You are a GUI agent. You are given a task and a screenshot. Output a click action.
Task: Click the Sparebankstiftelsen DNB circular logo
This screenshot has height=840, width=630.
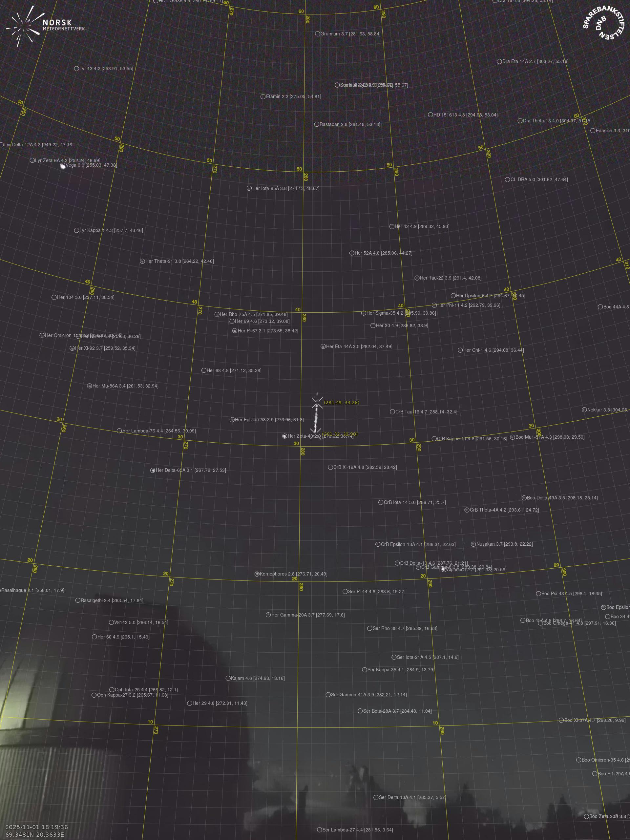click(603, 24)
